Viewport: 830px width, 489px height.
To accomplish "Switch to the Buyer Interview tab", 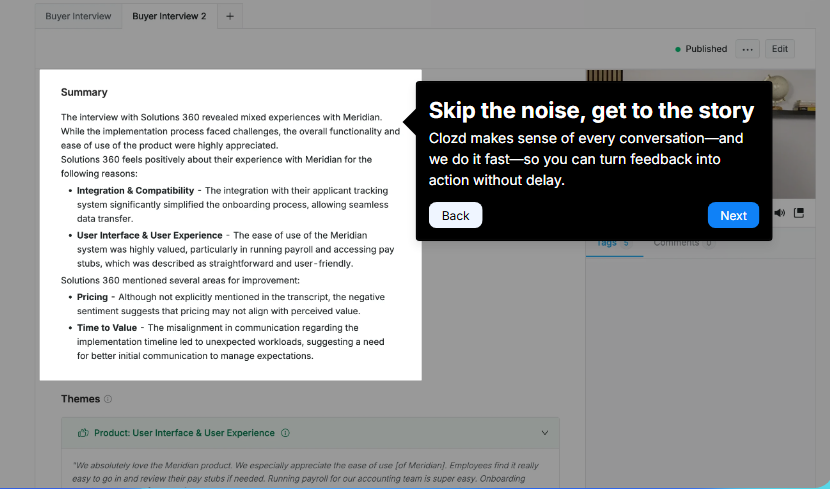I will coord(78,16).
